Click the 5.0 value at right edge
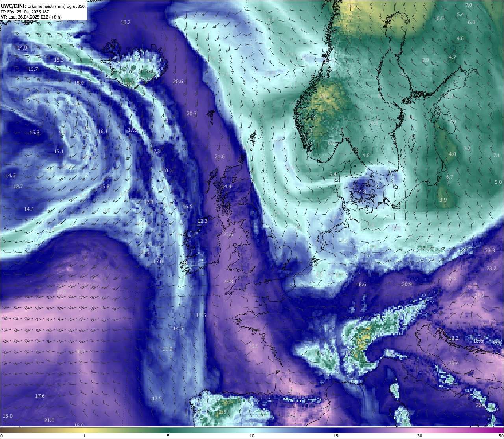The height and width of the screenshot is (439, 504). [498, 182]
